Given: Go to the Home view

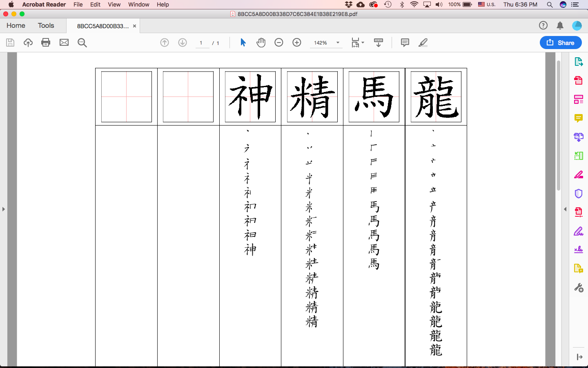Looking at the screenshot, I should (16, 25).
